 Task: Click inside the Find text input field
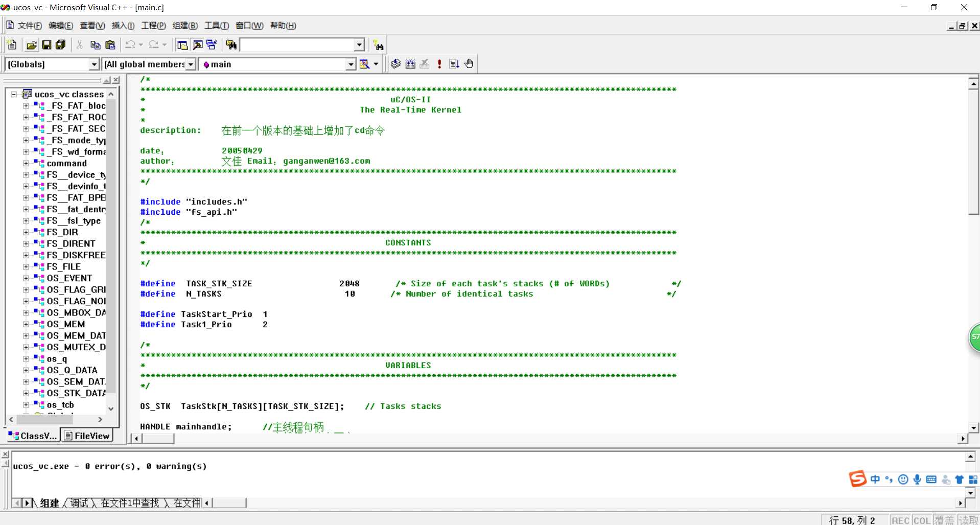(297, 45)
